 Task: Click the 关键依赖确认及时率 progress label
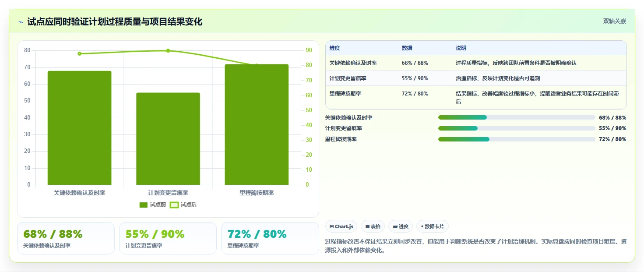[x=348, y=118]
